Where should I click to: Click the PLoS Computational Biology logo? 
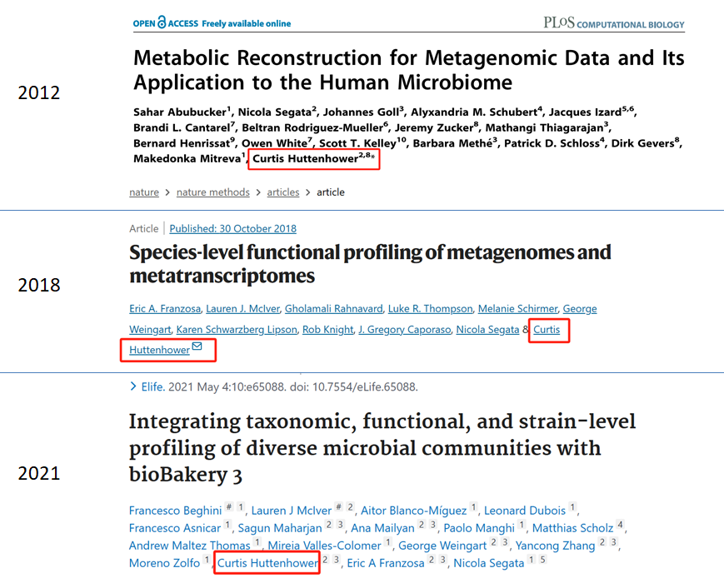[614, 22]
